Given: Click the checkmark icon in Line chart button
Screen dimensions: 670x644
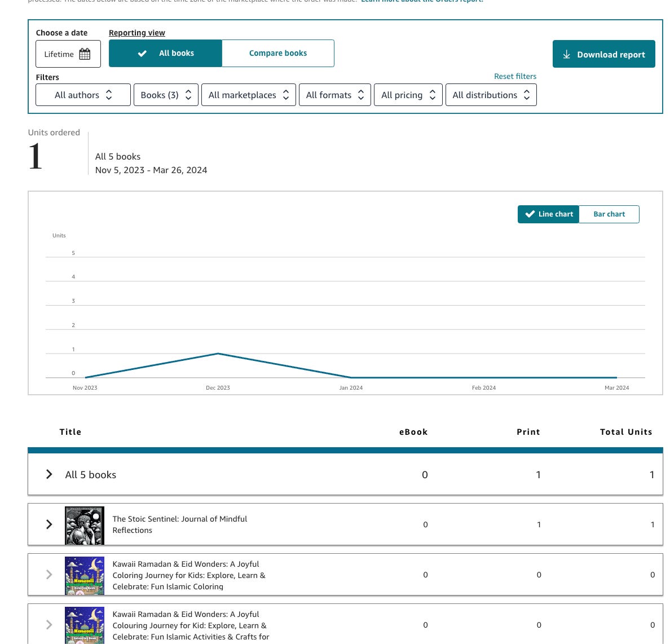Looking at the screenshot, I should (x=530, y=214).
